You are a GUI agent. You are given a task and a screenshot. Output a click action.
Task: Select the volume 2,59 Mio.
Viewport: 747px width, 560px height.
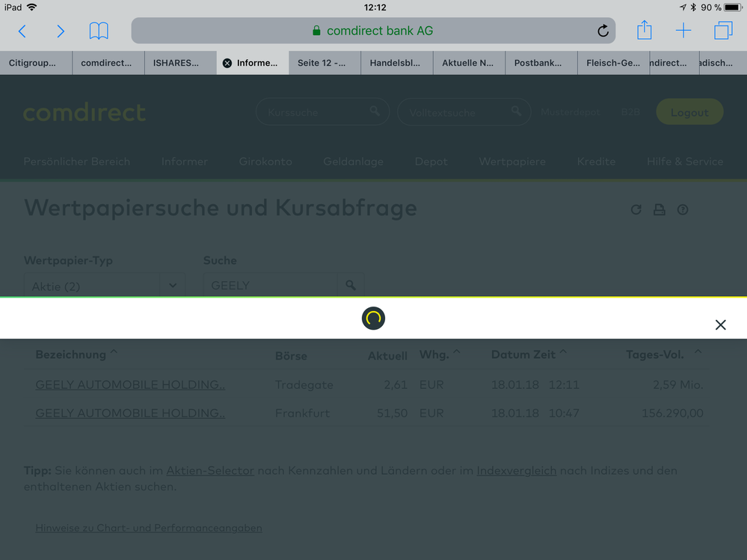[678, 384]
